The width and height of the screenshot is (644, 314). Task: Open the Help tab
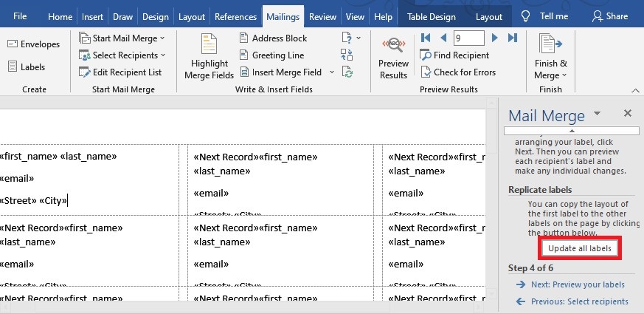click(383, 17)
